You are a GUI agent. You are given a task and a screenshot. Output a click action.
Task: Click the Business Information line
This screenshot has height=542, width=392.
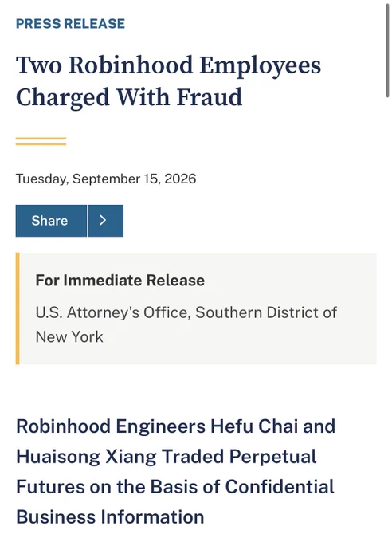coord(110,517)
